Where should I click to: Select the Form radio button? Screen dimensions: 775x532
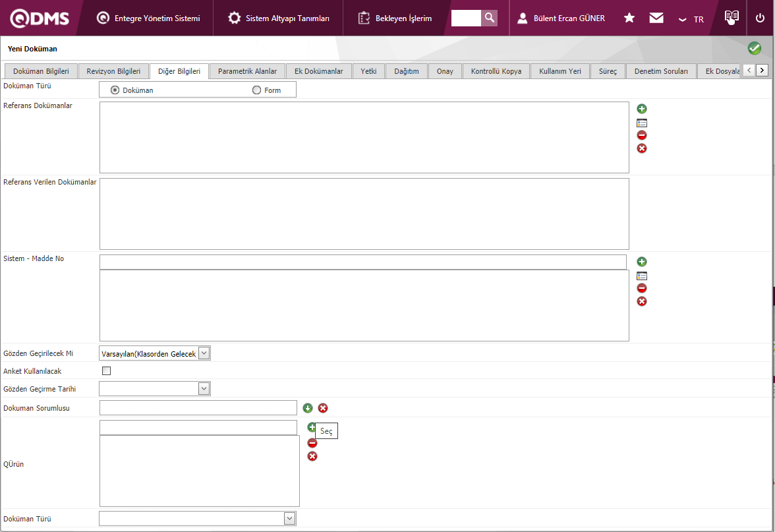[257, 90]
